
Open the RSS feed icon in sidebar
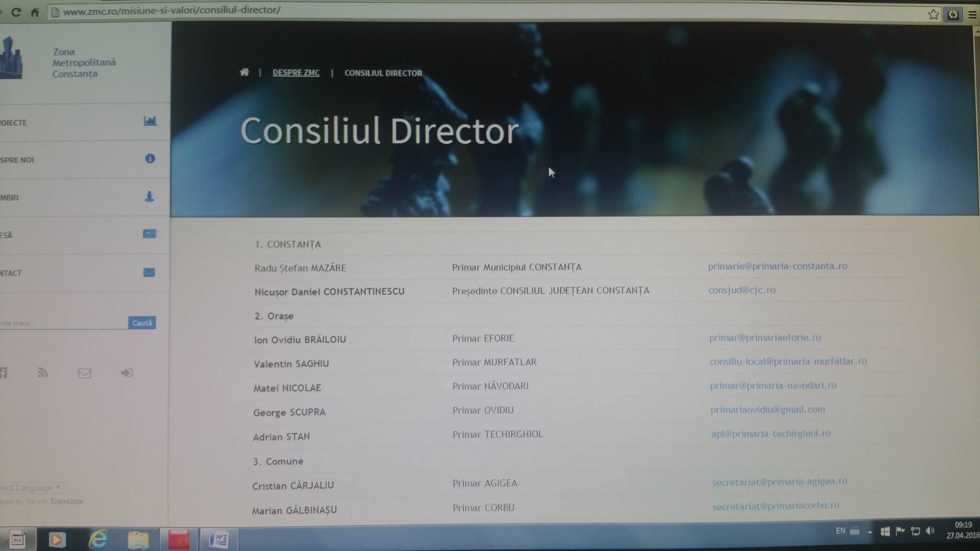pyautogui.click(x=43, y=373)
